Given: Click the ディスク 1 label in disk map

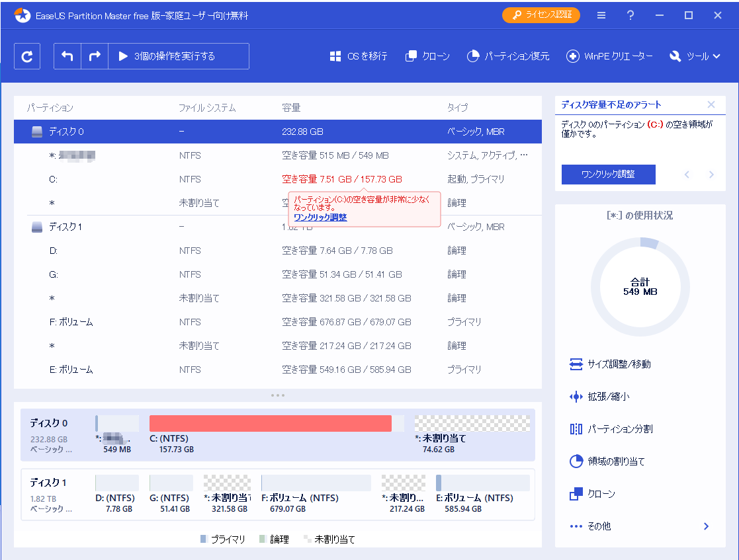Looking at the screenshot, I should 48,483.
